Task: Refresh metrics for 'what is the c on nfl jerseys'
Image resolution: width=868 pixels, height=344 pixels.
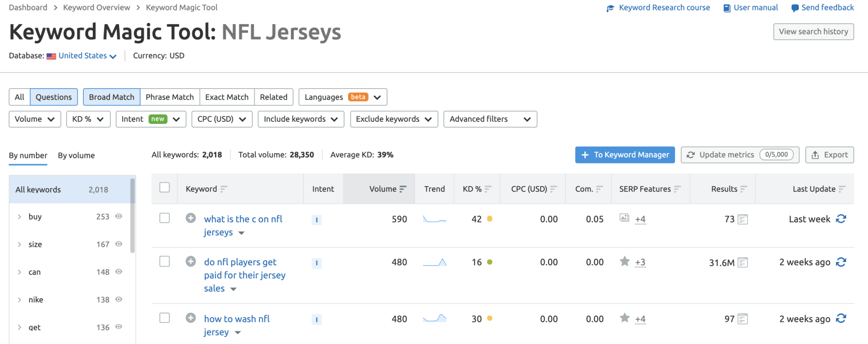Action: 840,219
